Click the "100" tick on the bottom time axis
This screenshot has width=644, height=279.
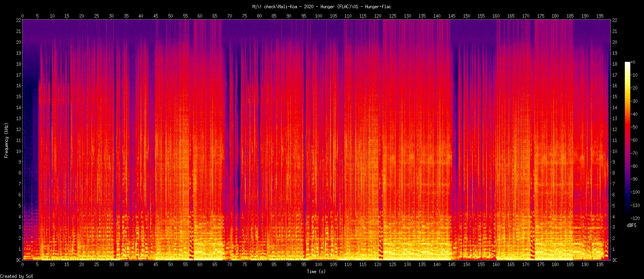point(318,265)
